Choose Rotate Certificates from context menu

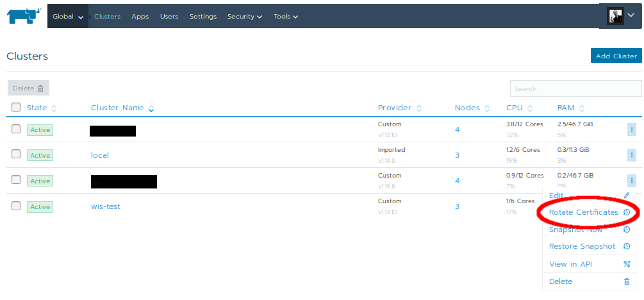(584, 212)
